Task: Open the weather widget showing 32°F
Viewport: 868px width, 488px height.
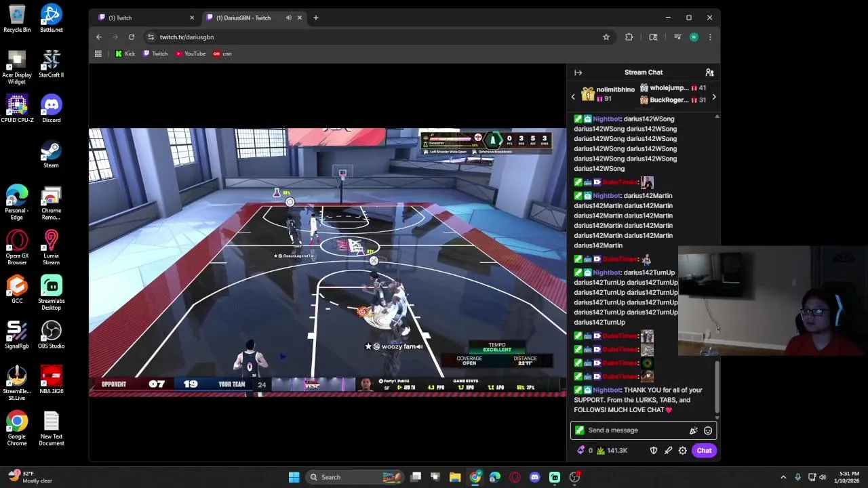Action: point(30,477)
